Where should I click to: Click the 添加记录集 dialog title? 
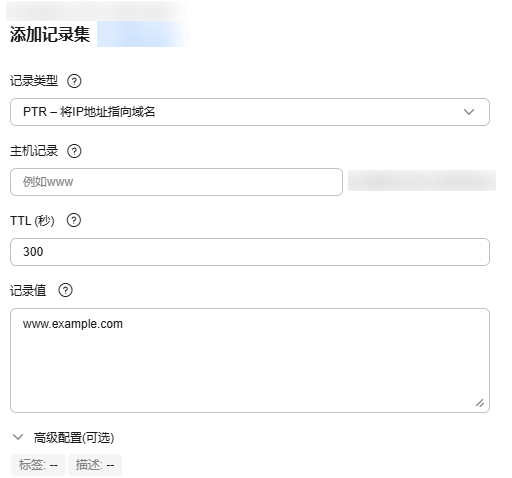(50, 34)
